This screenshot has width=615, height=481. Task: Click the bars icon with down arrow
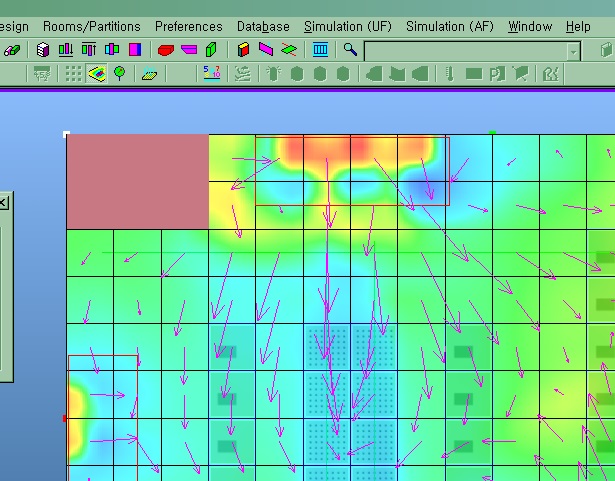pyautogui.click(x=66, y=50)
